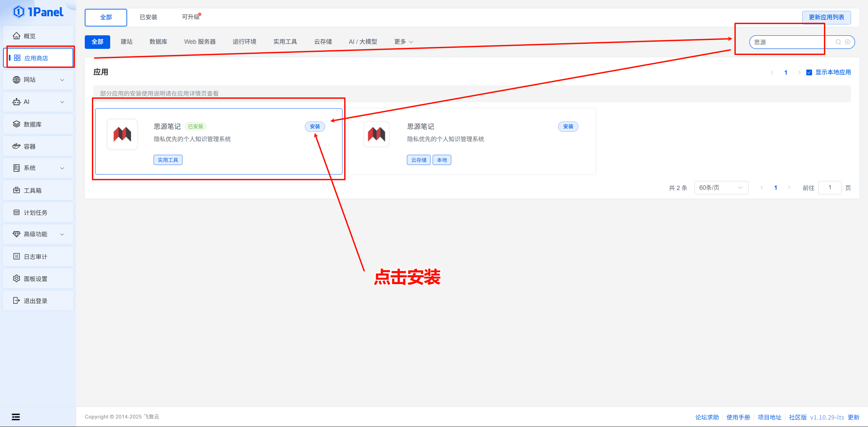Open the 60条/页 page size dropdown
Screen dimensions: 868x427
721,188
